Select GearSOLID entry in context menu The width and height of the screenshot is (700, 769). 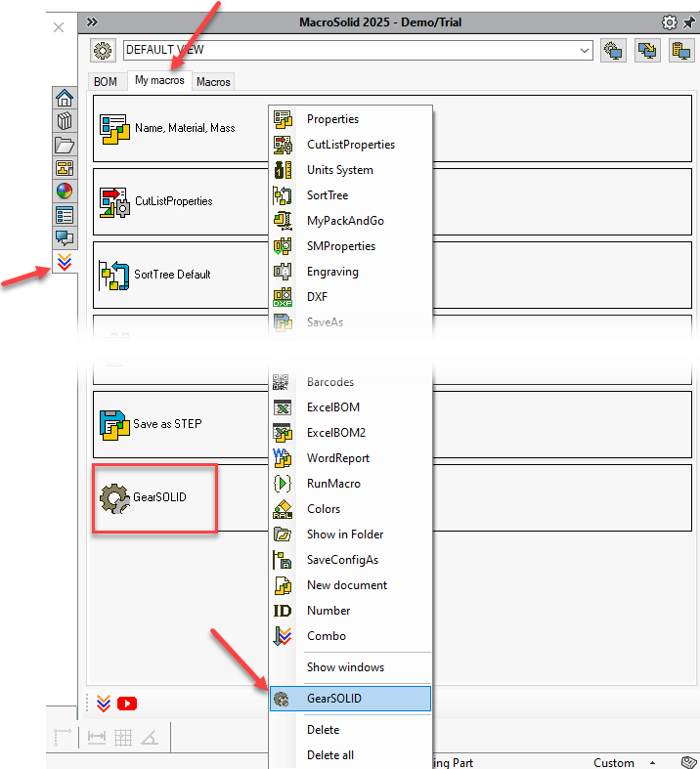(x=351, y=699)
